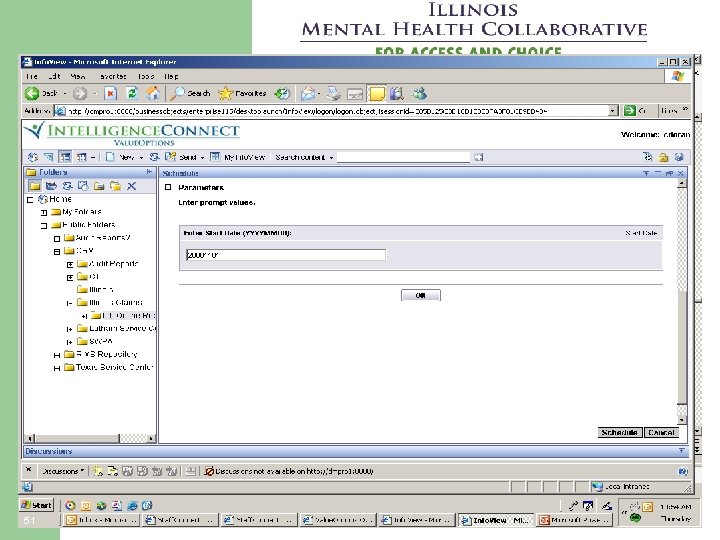Open the Tools menu
This screenshot has height=540, width=720.
point(146,76)
